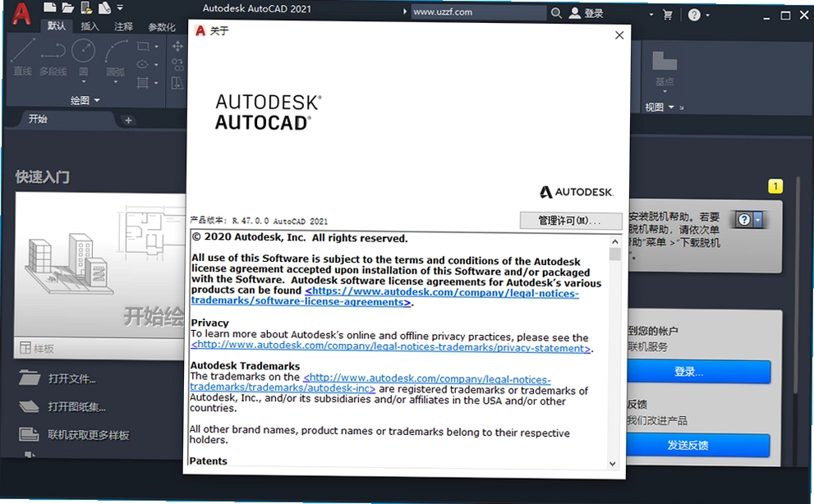This screenshot has width=814, height=504.
Task: Click the shopping cart Autodesk App Store icon
Action: point(668,15)
